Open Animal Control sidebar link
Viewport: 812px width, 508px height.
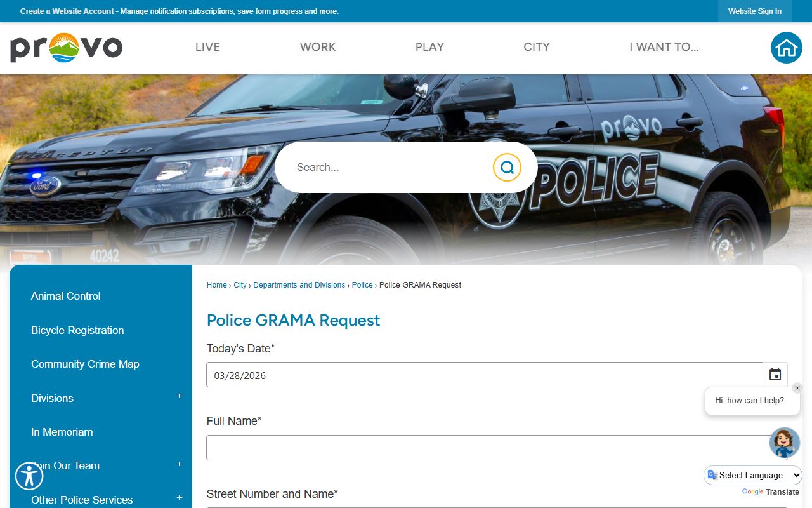tap(66, 296)
